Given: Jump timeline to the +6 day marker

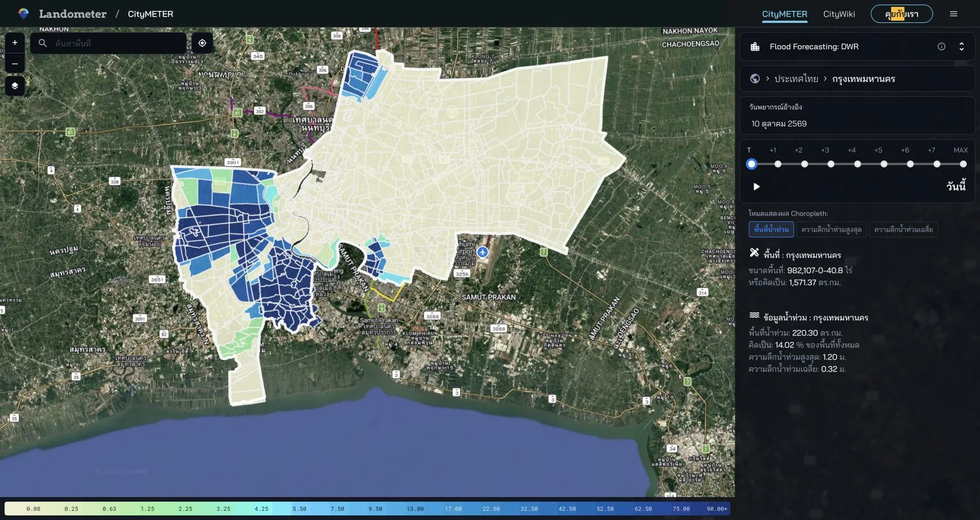Looking at the screenshot, I should pos(910,164).
